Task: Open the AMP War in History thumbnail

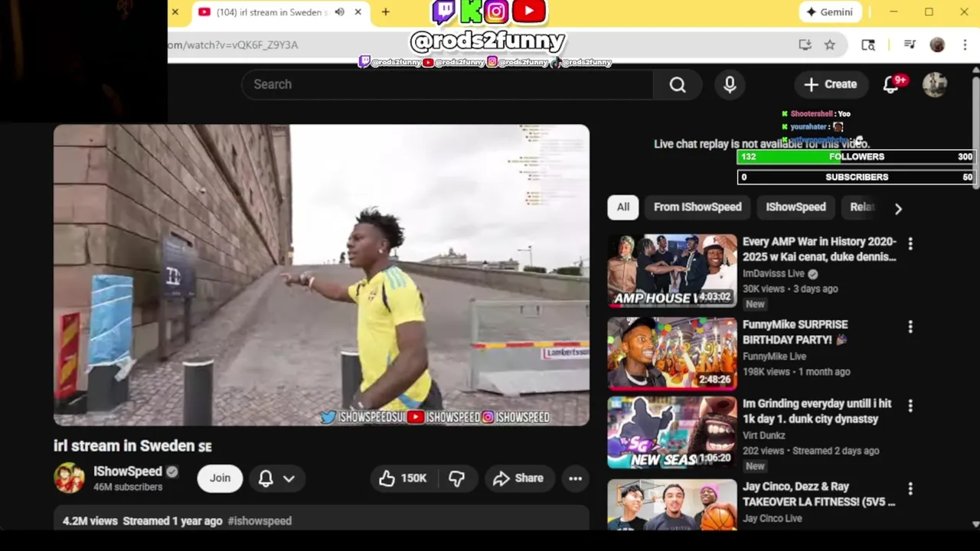Action: click(672, 270)
